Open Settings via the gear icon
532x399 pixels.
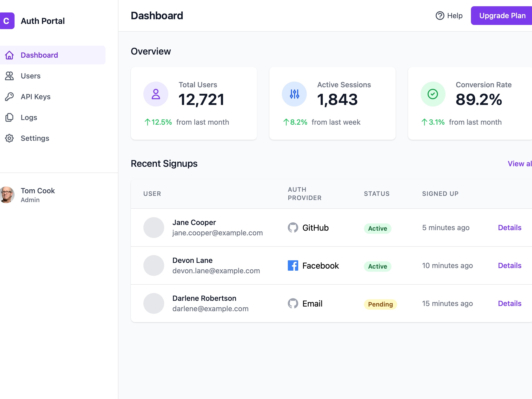point(10,138)
